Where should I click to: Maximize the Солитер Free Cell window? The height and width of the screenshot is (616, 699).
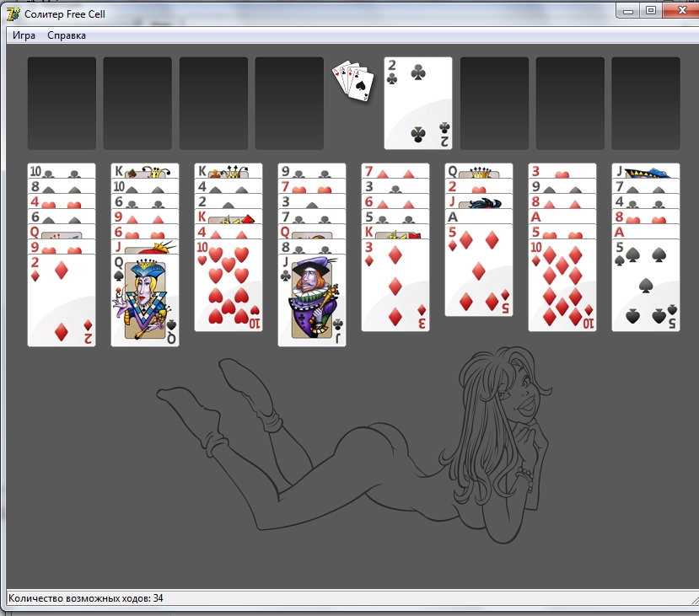[x=651, y=11]
